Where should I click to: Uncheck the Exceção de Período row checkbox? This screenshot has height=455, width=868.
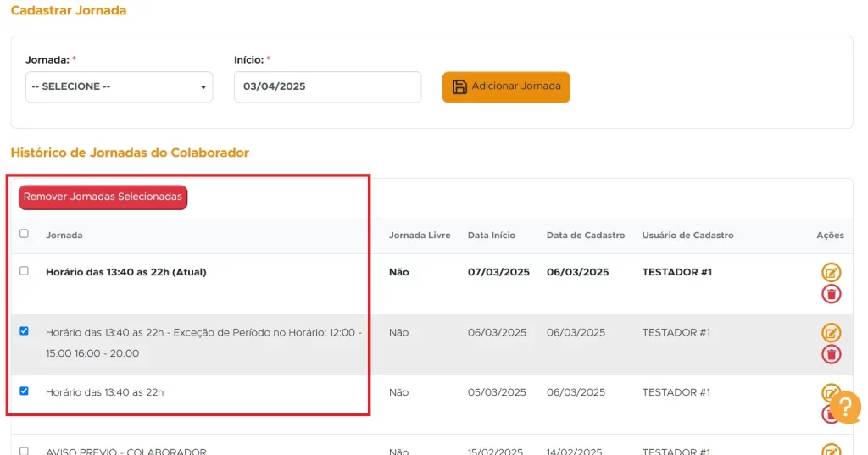tap(24, 331)
